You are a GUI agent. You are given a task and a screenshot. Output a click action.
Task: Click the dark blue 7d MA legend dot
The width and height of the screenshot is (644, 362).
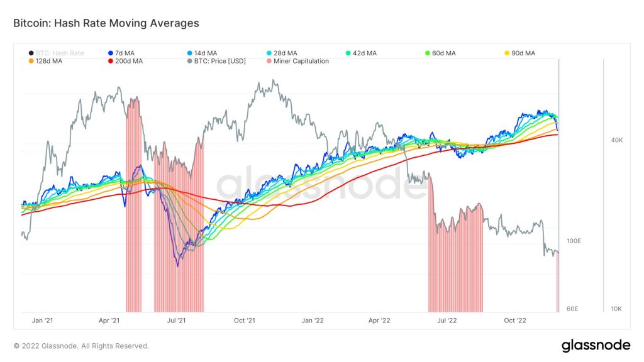coord(111,53)
